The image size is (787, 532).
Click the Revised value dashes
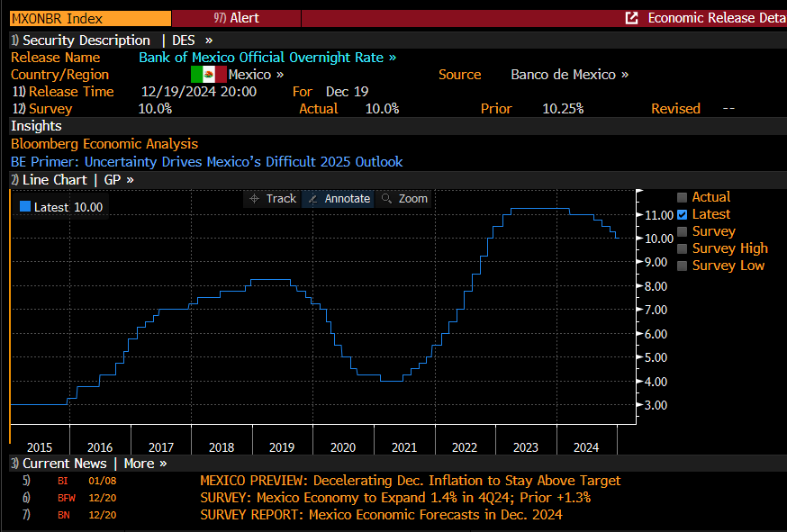click(x=728, y=109)
